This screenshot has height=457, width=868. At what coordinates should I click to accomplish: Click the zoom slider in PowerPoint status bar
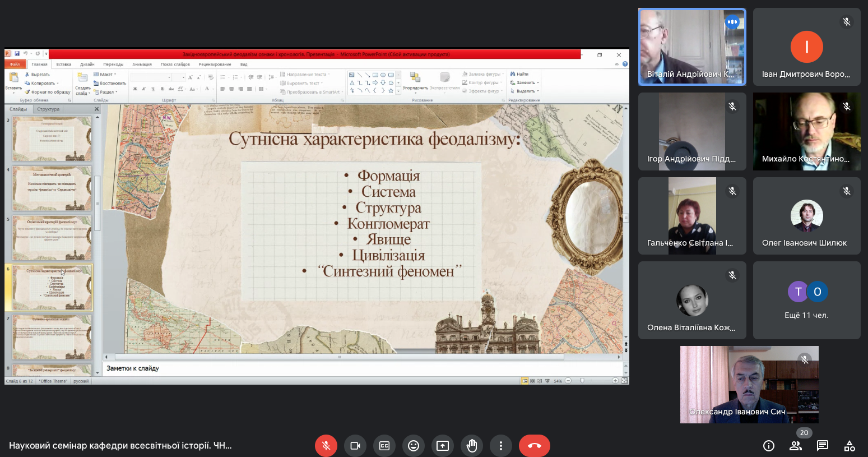click(583, 381)
